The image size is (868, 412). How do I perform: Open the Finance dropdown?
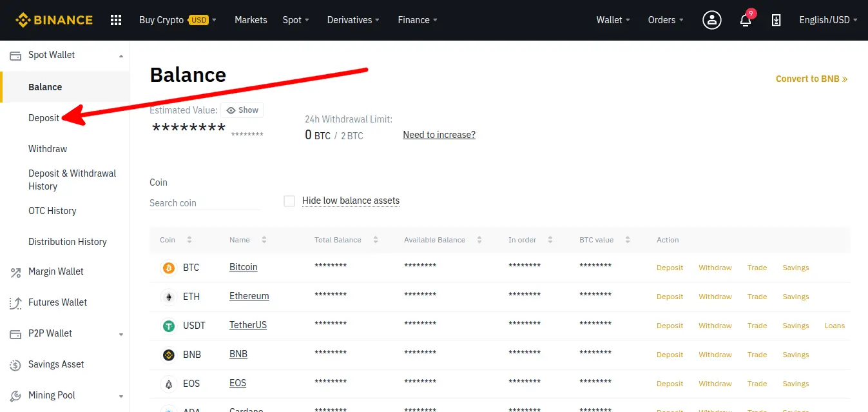coord(418,20)
